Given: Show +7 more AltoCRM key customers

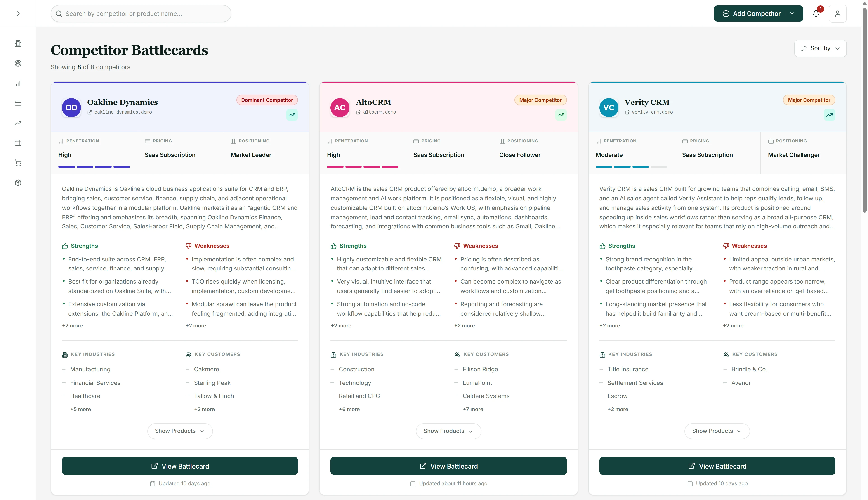Looking at the screenshot, I should tap(473, 409).
